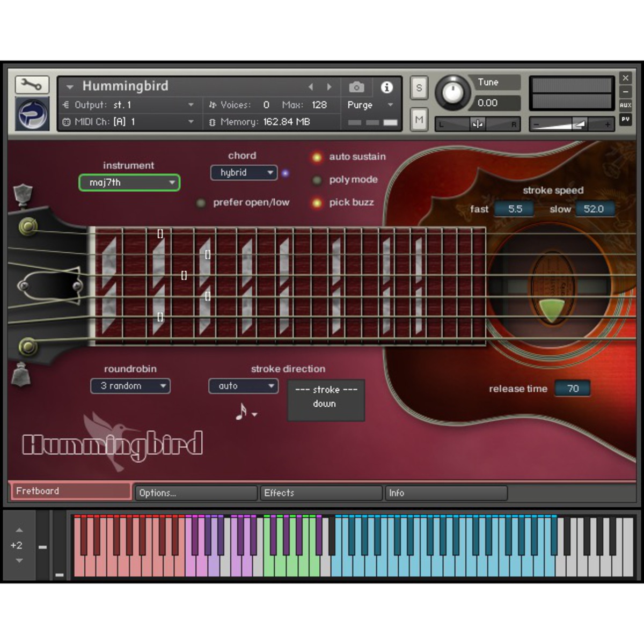Solo the instrument with S button

tap(419, 88)
